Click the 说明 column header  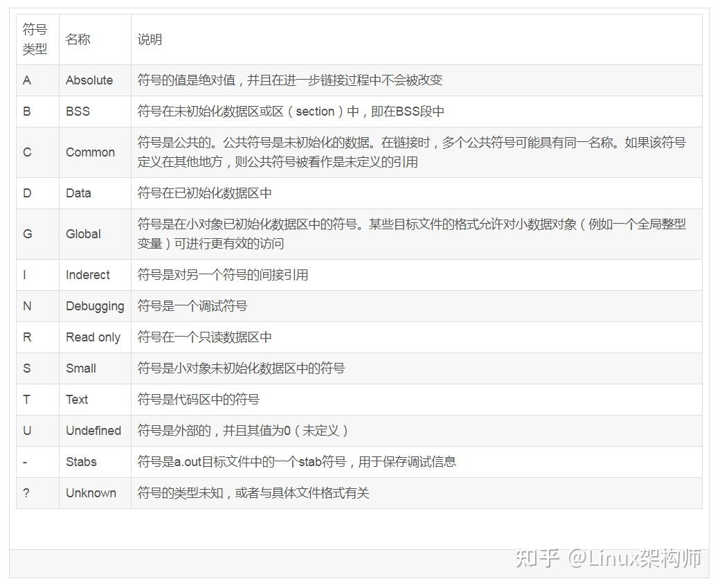[147, 39]
